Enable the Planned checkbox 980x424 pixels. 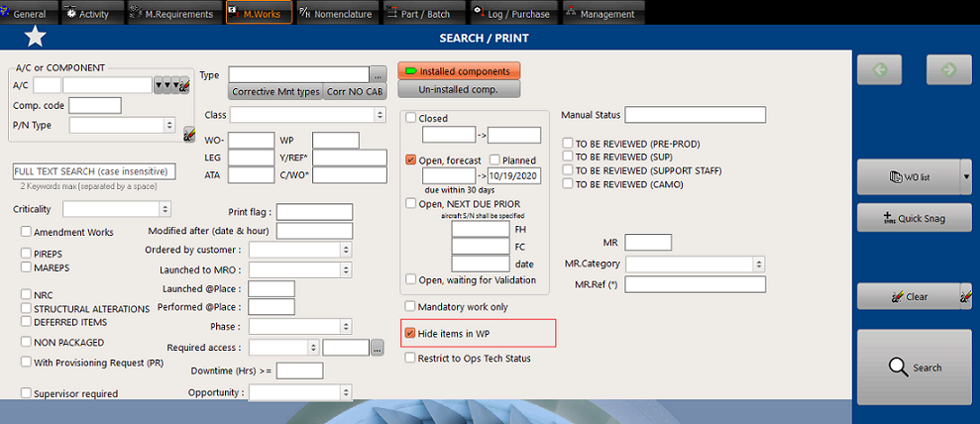click(x=494, y=159)
